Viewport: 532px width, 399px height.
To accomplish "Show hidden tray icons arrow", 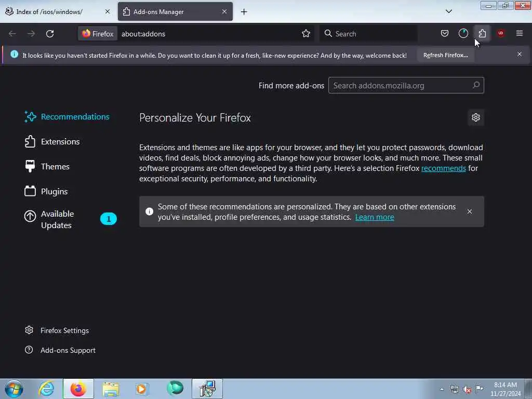I will point(442,389).
